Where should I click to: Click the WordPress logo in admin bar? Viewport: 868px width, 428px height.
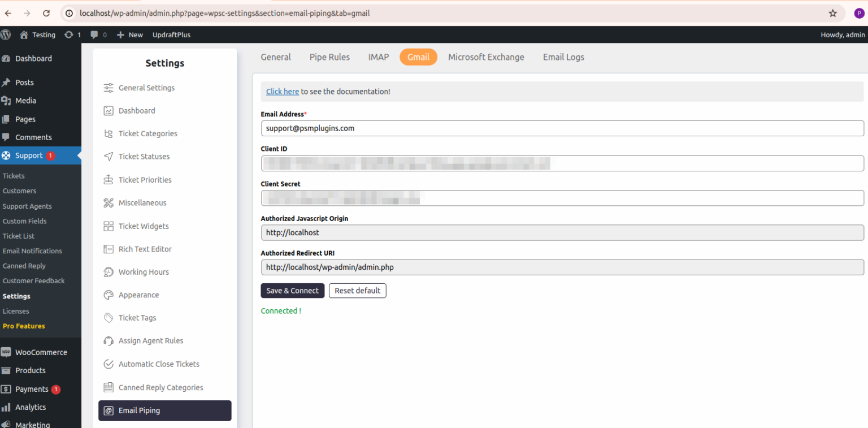6,34
